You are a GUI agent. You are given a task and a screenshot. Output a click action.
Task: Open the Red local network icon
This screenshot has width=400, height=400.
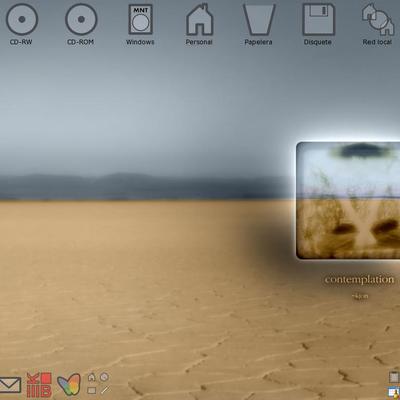(378, 19)
